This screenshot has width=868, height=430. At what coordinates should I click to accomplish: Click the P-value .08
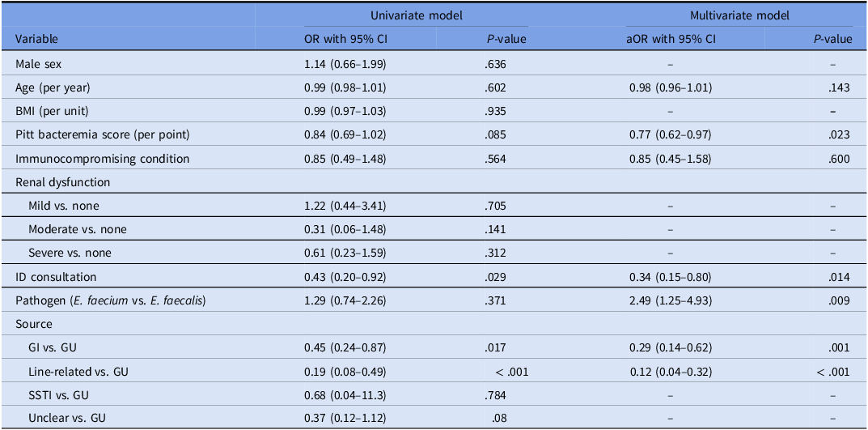(x=498, y=419)
